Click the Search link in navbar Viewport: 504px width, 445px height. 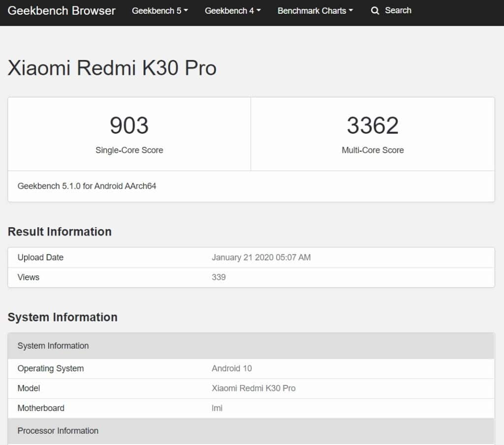(398, 10)
